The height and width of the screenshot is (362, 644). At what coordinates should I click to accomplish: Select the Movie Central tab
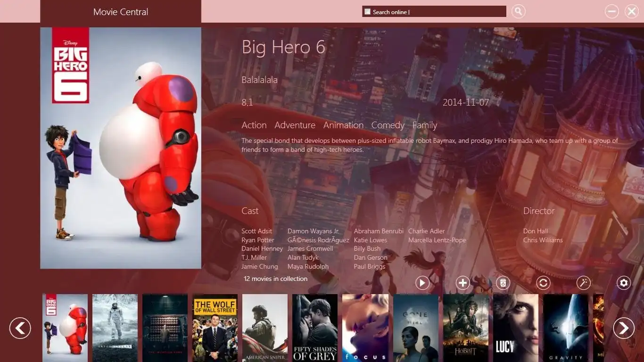[121, 12]
